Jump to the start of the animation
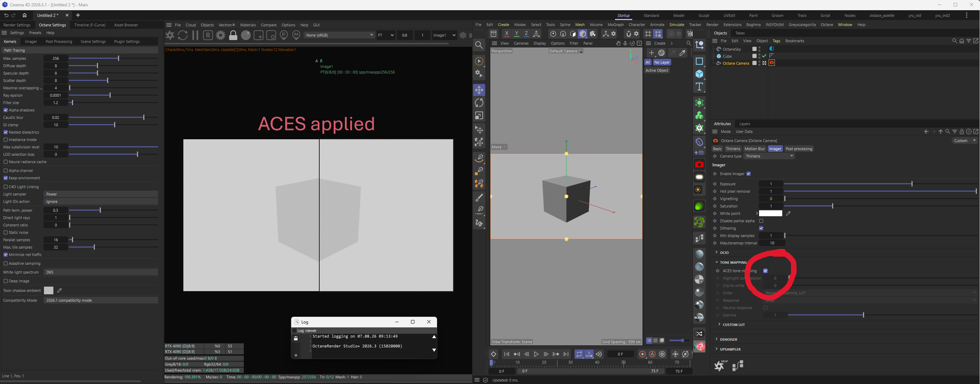The height and width of the screenshot is (384, 980). [x=507, y=354]
